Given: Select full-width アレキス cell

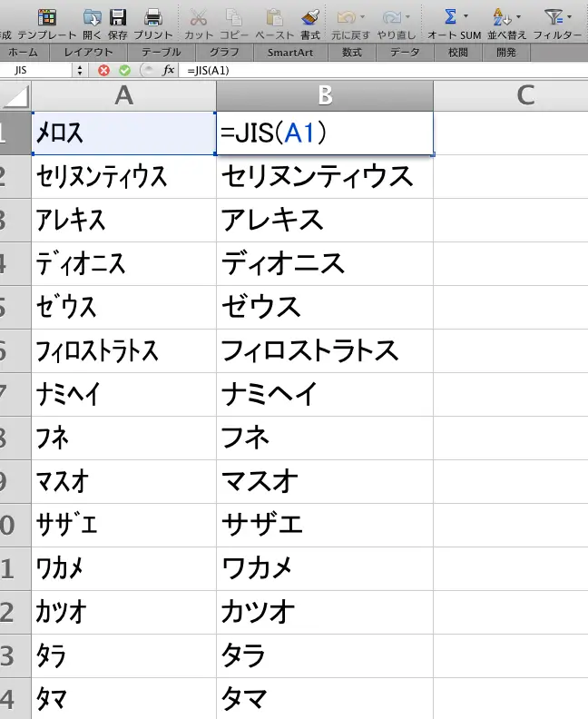Looking at the screenshot, I should 325,220.
